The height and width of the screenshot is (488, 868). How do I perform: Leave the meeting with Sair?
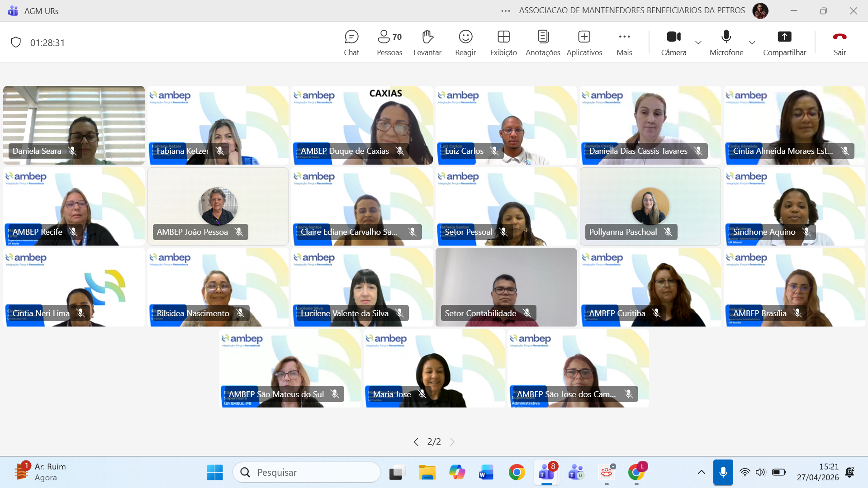[840, 43]
